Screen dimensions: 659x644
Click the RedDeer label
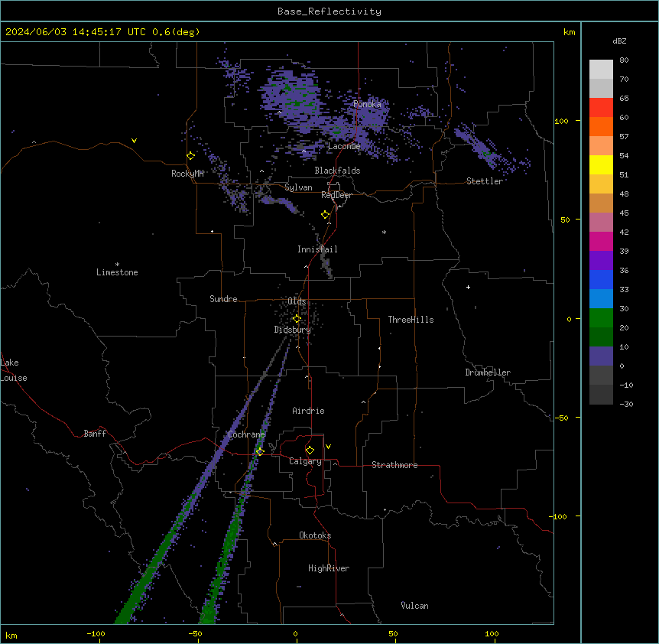click(336, 195)
